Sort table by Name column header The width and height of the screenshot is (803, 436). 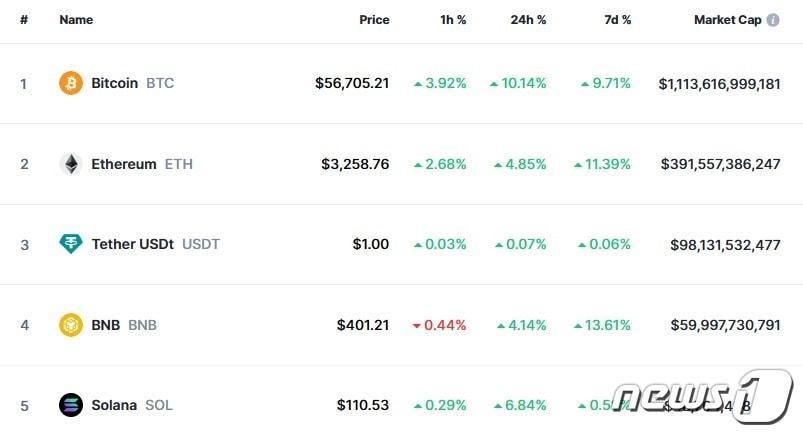[76, 20]
